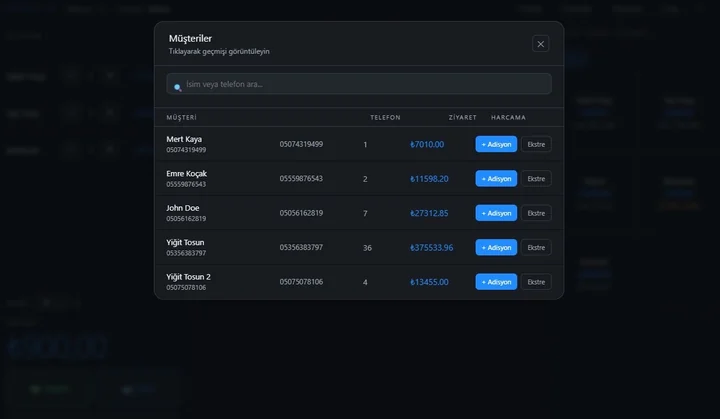Click visit count 7 for John Doe
Screen dimensions: 720x419
pos(365,214)
